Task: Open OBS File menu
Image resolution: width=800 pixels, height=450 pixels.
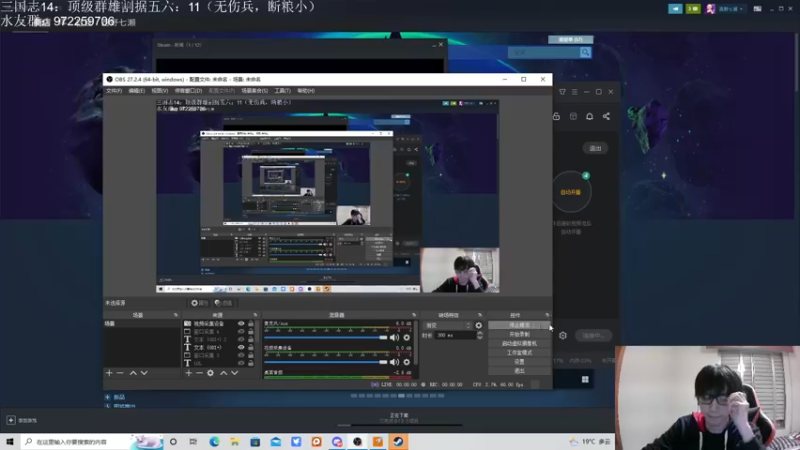Action: click(x=114, y=91)
